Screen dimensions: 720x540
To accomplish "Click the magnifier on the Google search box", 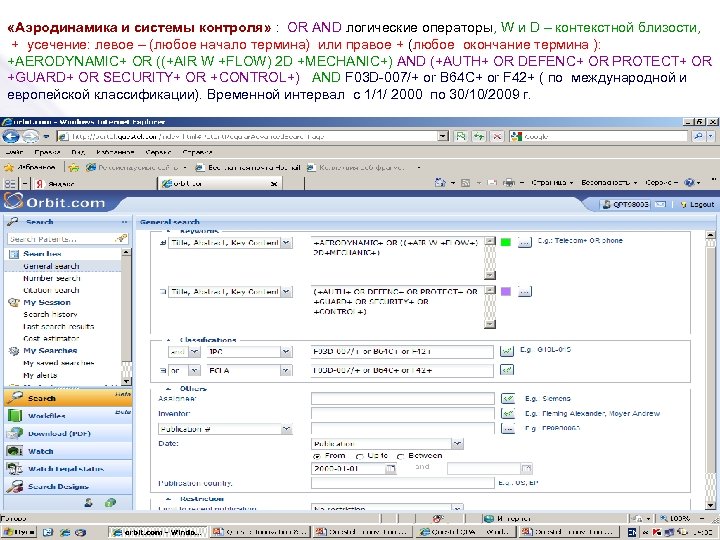I will coord(698,136).
